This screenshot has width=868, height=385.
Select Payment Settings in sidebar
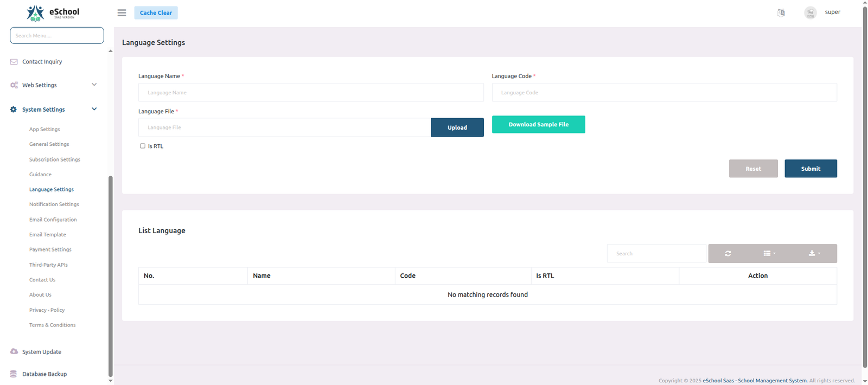50,249
